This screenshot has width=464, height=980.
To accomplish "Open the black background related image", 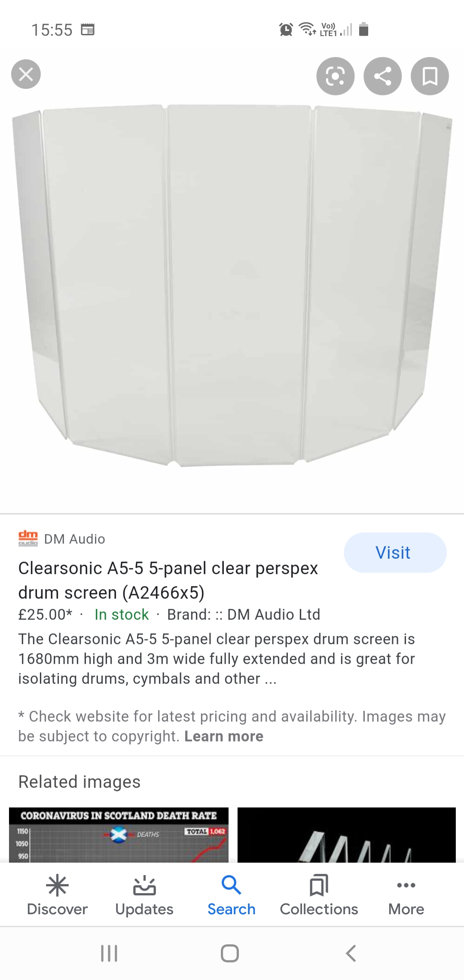I will pyautogui.click(x=346, y=835).
